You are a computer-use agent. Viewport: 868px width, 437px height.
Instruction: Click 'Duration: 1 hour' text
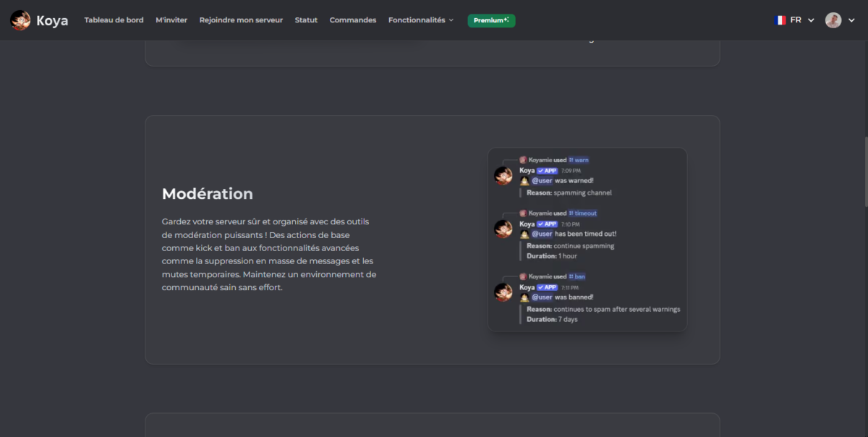(552, 256)
